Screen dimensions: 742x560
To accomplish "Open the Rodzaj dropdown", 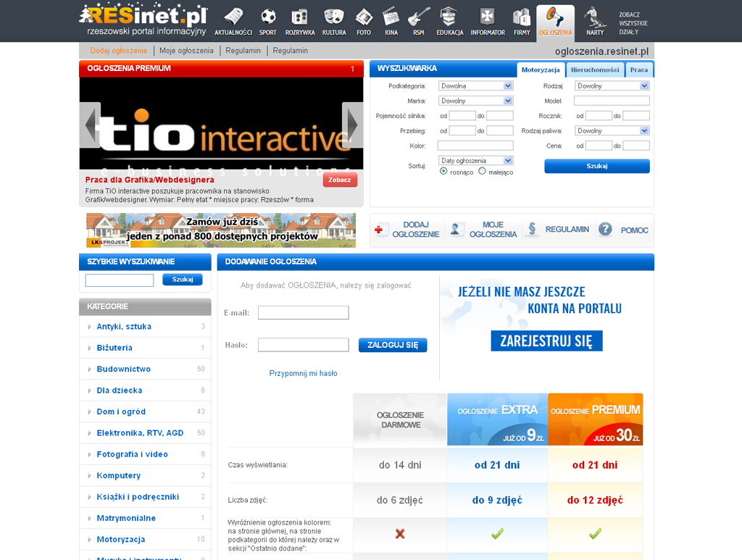I will (612, 86).
